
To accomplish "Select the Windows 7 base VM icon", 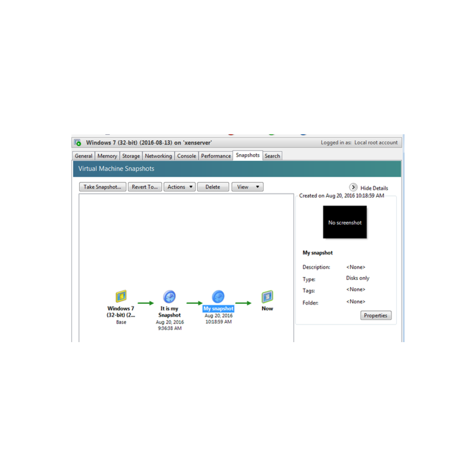I will coord(121,296).
